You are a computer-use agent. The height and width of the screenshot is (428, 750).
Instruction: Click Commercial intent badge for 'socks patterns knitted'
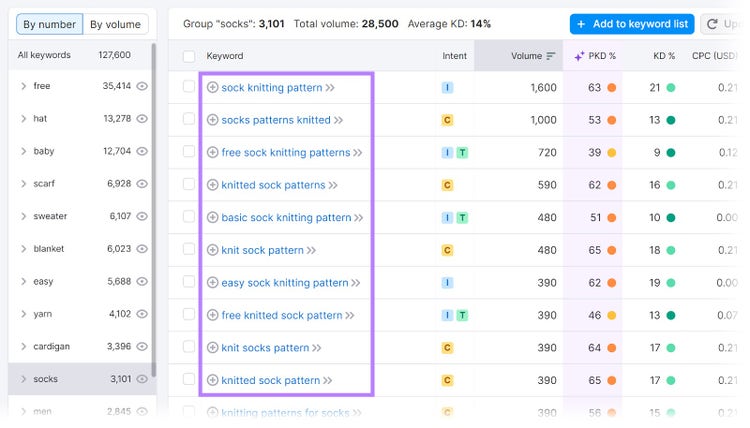point(447,120)
